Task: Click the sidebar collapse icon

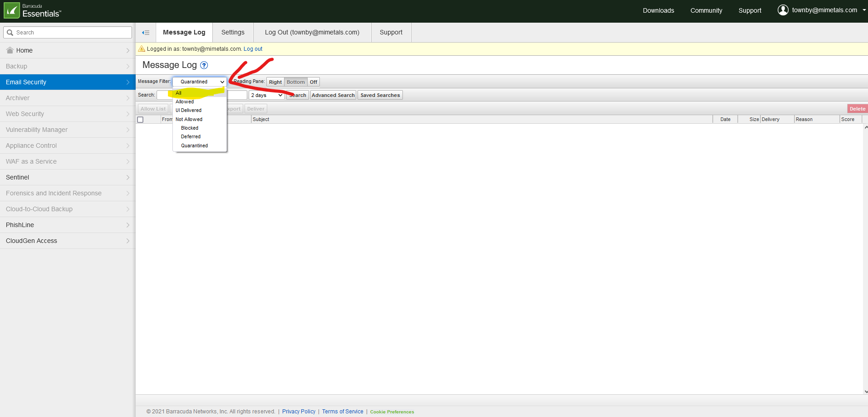Action: click(x=146, y=33)
